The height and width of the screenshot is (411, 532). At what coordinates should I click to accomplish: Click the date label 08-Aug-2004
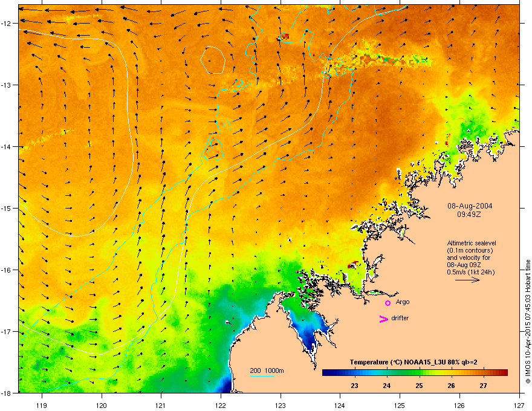[x=470, y=206]
